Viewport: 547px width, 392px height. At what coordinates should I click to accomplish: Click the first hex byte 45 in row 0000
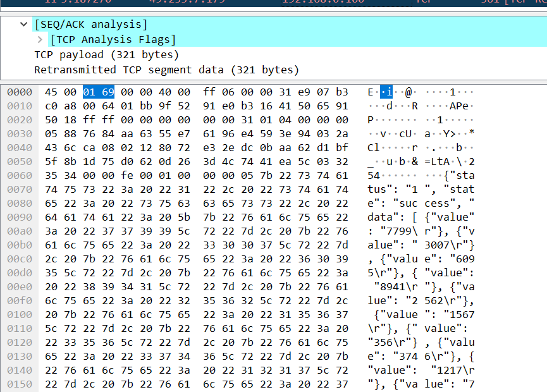[52, 92]
